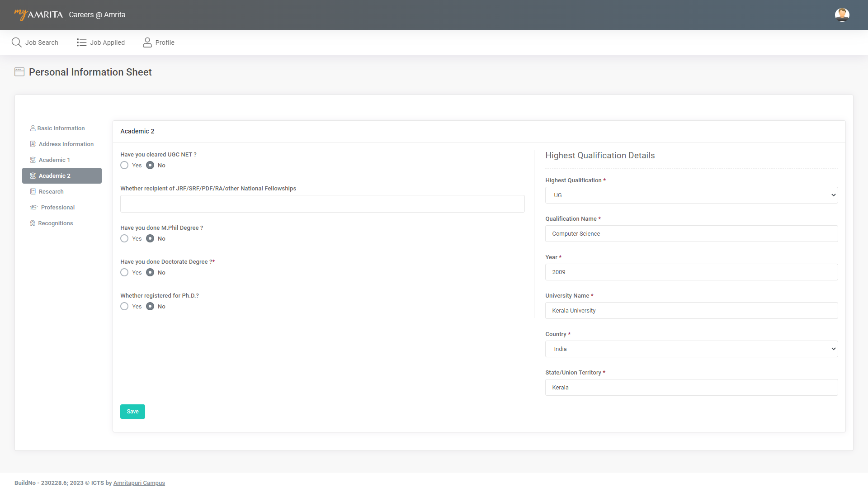
Task: Click the Job Applied list icon
Action: click(x=81, y=43)
